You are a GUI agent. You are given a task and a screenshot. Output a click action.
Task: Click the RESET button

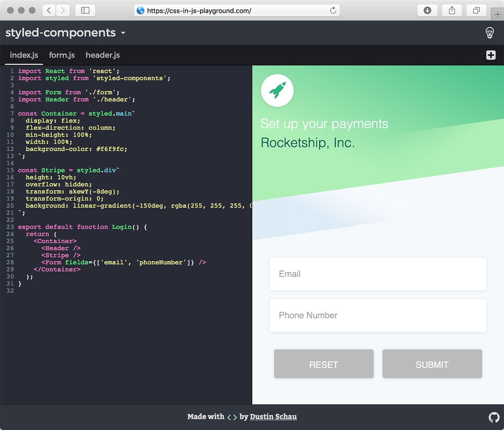324,364
